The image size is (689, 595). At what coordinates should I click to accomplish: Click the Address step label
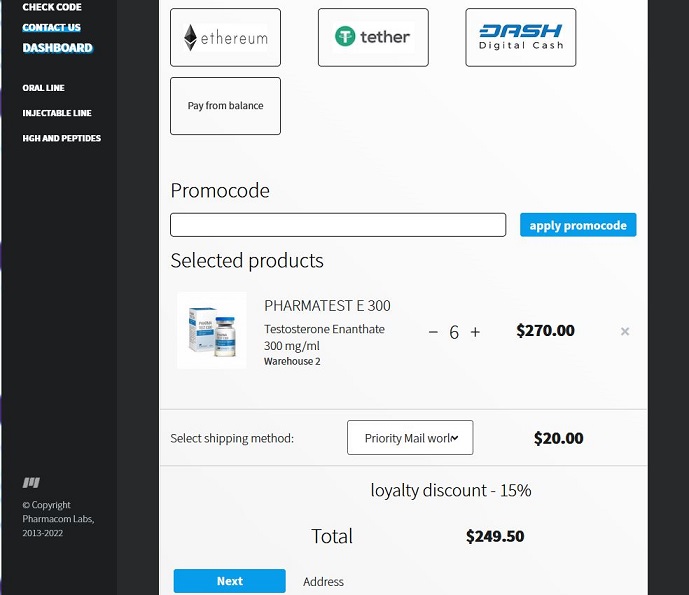(x=323, y=582)
